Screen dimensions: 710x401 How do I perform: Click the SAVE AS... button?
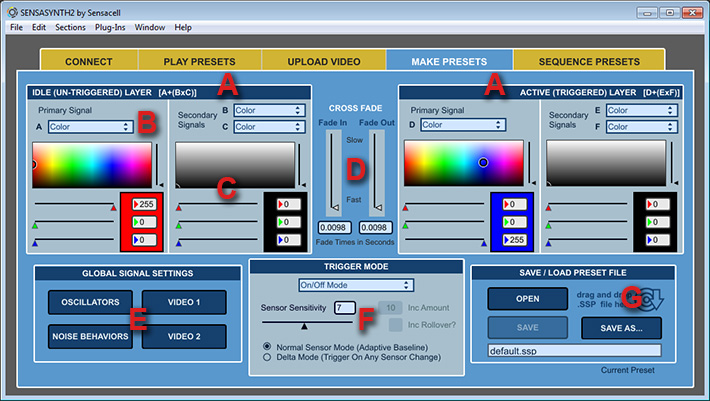621,328
